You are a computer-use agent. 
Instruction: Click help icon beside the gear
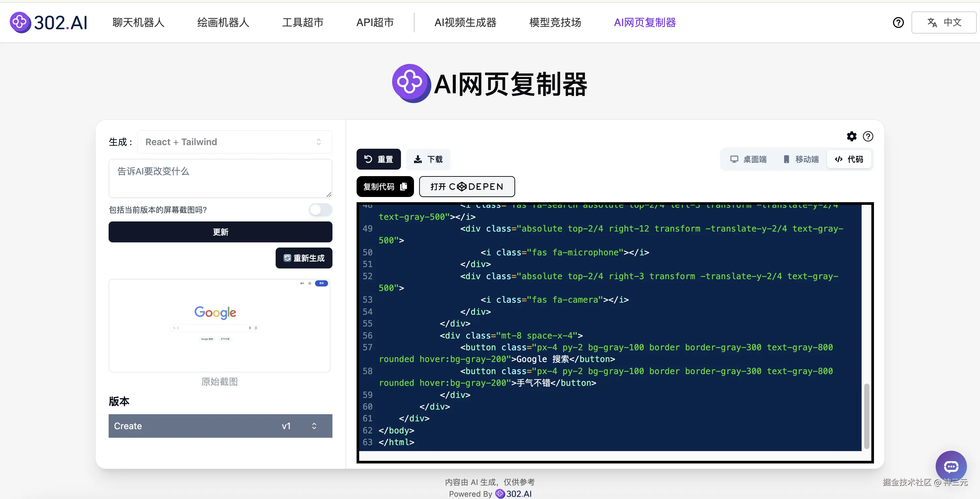point(868,136)
